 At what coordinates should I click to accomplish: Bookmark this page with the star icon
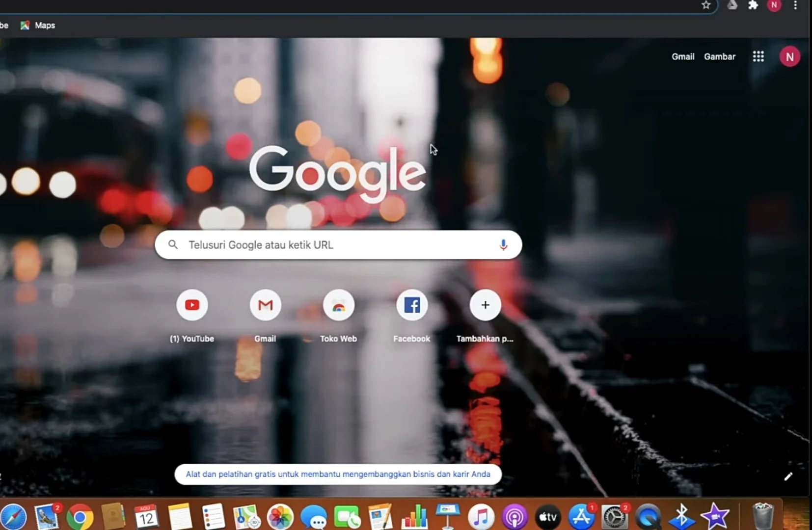click(706, 5)
